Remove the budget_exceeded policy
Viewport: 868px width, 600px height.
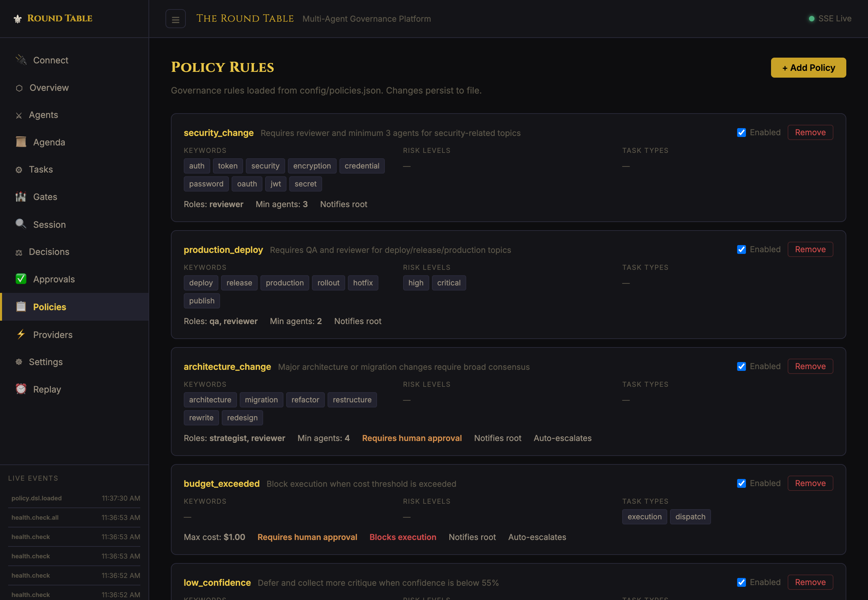(810, 483)
